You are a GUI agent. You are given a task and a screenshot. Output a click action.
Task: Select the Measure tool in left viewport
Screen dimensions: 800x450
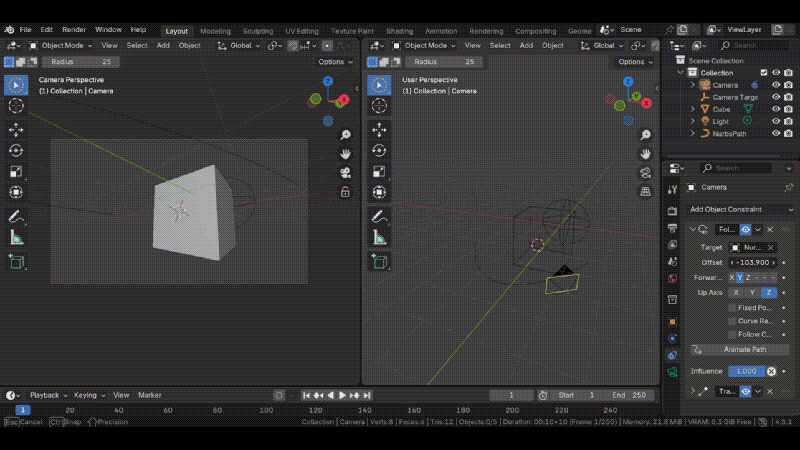16,238
